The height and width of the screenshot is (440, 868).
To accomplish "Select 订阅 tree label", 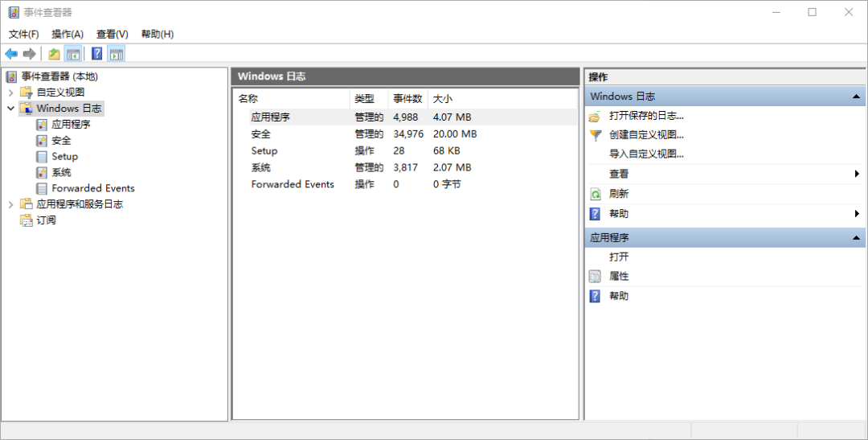I will pos(46,220).
